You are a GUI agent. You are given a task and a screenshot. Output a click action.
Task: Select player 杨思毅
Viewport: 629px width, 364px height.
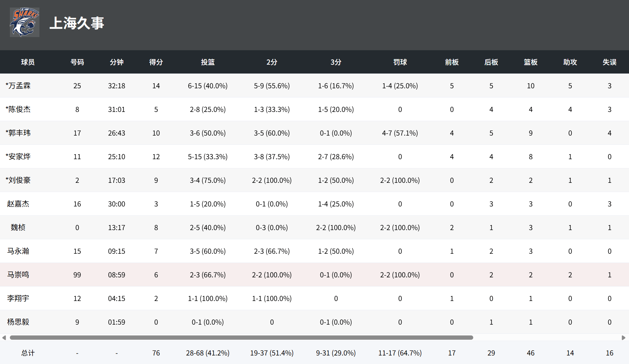(18, 322)
